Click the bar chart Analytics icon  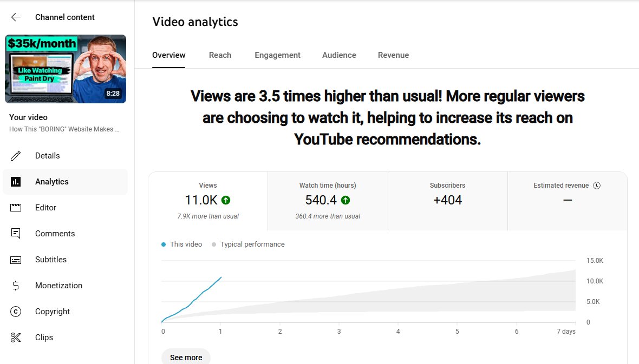pyautogui.click(x=16, y=182)
